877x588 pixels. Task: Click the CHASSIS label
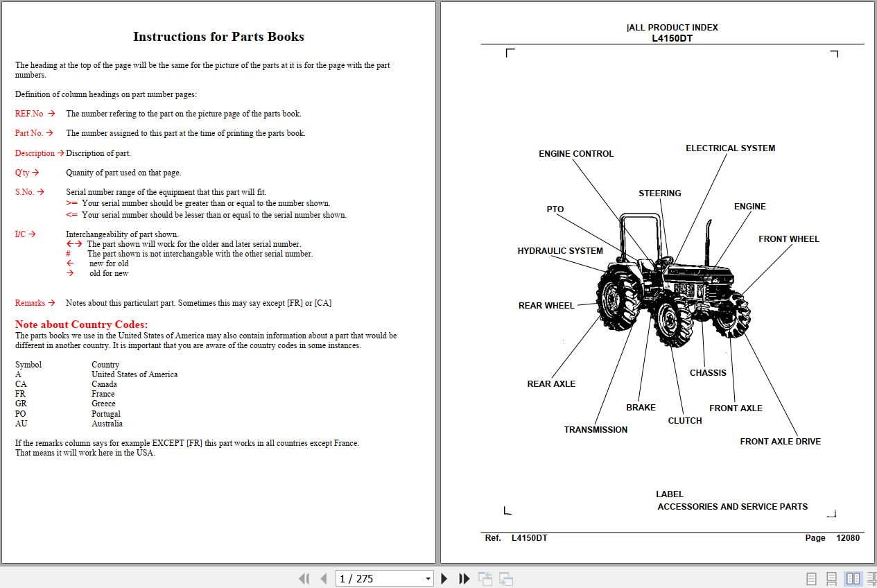[x=708, y=373]
